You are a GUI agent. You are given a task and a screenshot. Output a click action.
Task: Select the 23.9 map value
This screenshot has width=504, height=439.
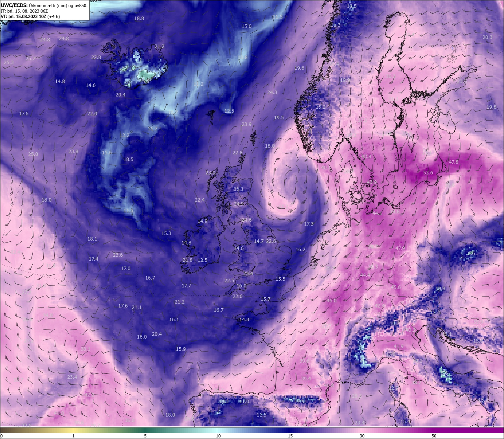point(246,124)
